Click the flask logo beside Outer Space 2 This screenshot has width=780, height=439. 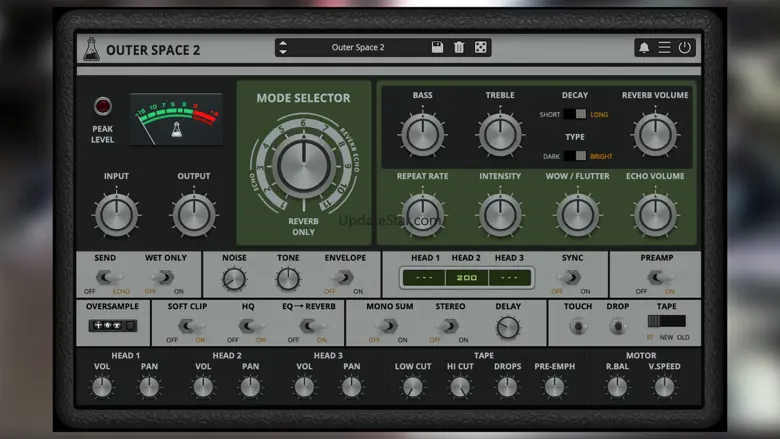pyautogui.click(x=91, y=49)
